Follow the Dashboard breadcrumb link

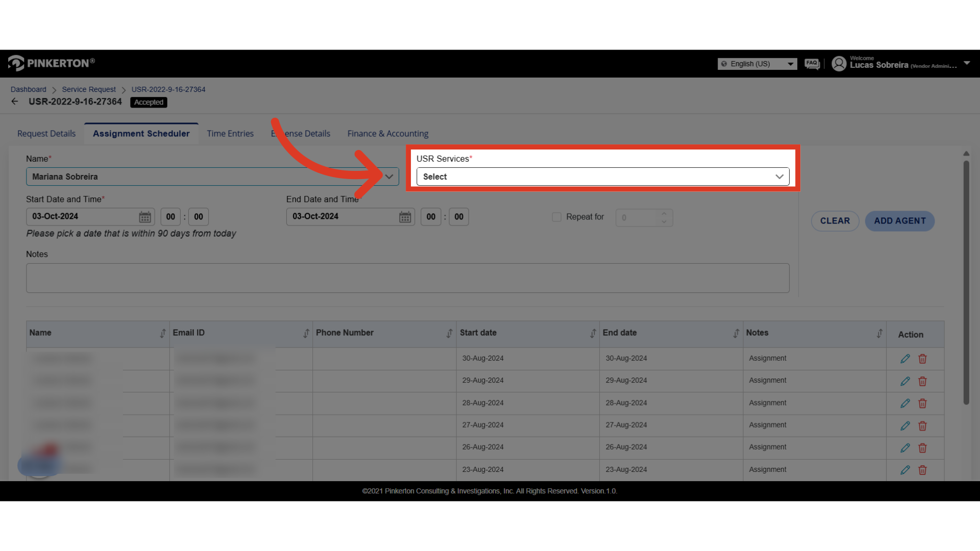(29, 89)
